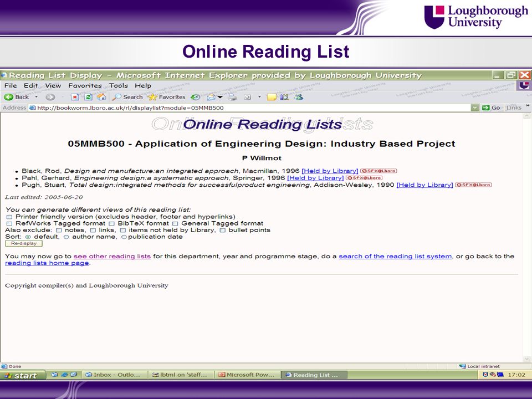Viewport: 532px width, 399px height.
Task: Open the Tools menu
Action: tap(119, 85)
